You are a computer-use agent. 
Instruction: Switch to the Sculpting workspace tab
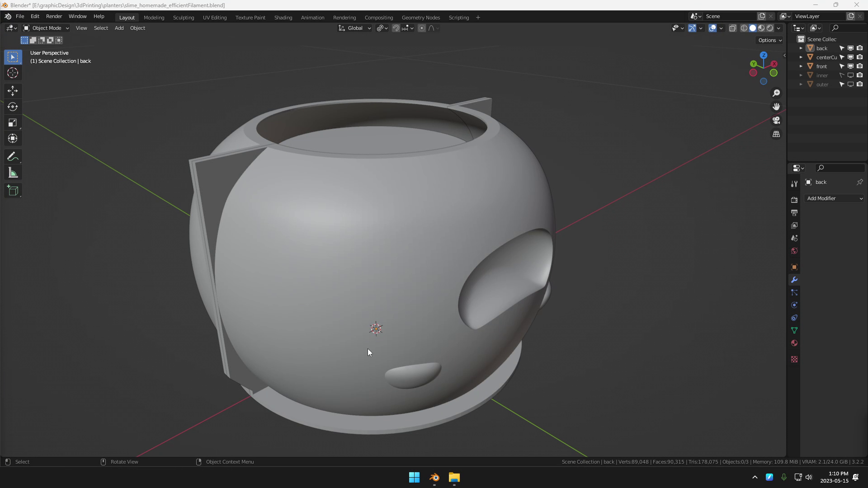184,18
